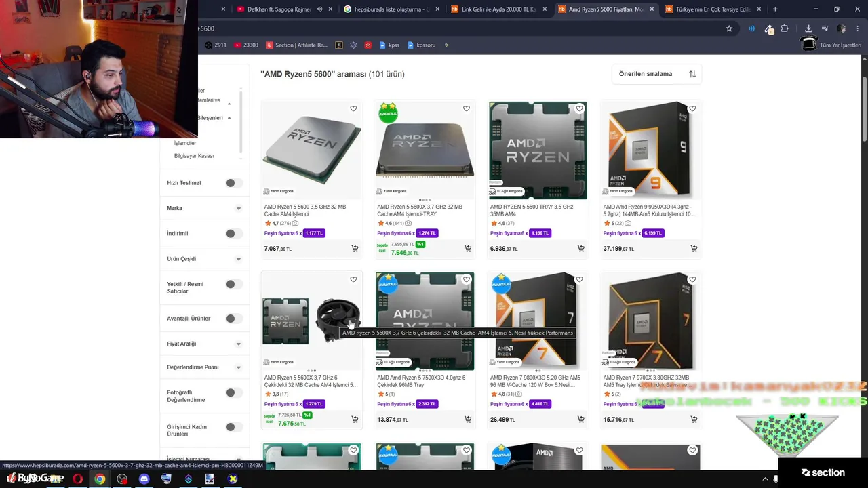Enable Avantajlı Ürünler filter
868x488 pixels.
click(234, 319)
